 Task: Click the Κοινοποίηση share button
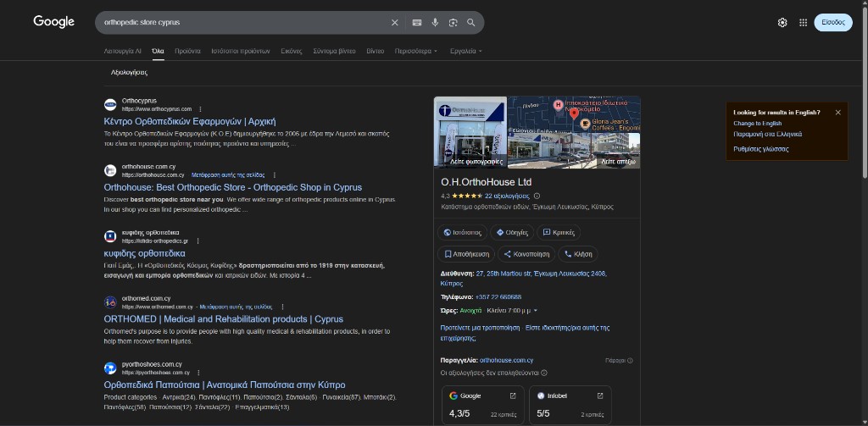526,254
